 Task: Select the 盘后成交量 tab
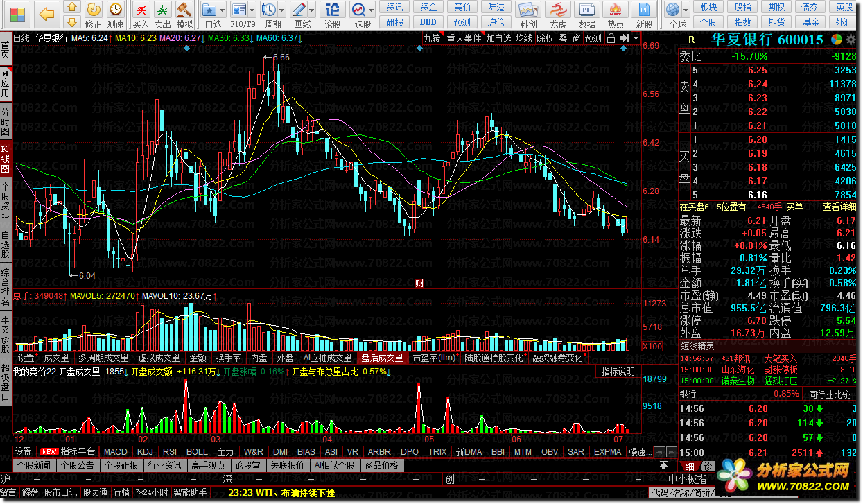(x=382, y=358)
